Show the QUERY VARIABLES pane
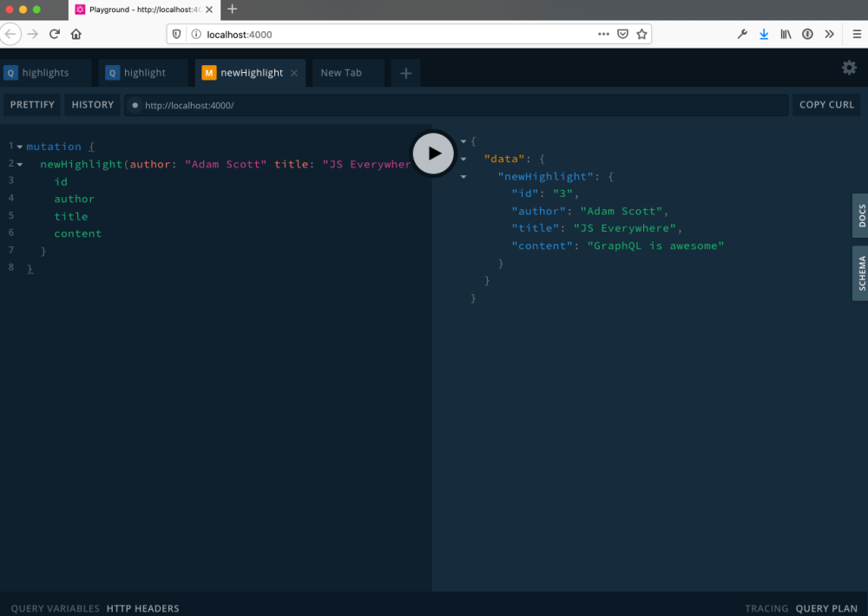This screenshot has width=868, height=616. click(54, 608)
